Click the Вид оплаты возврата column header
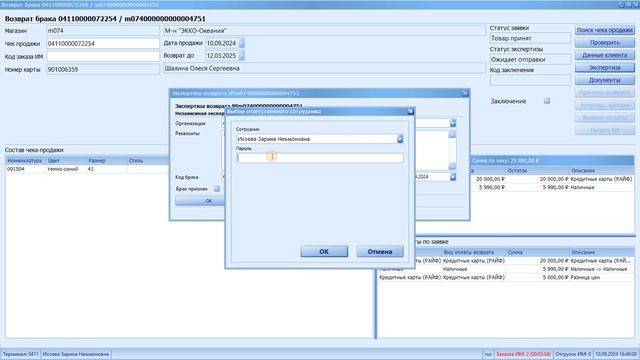 tap(473, 252)
